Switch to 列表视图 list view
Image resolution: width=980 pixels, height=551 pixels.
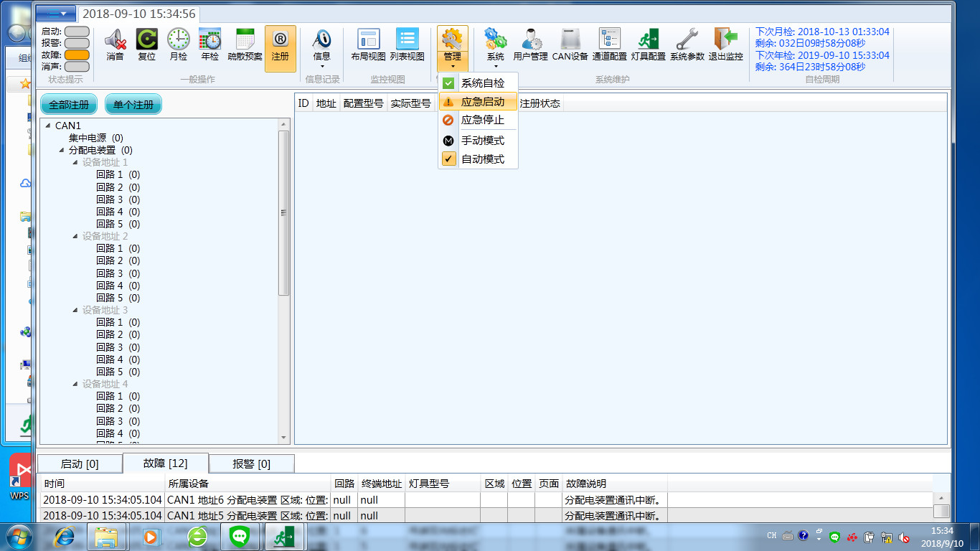click(x=407, y=44)
